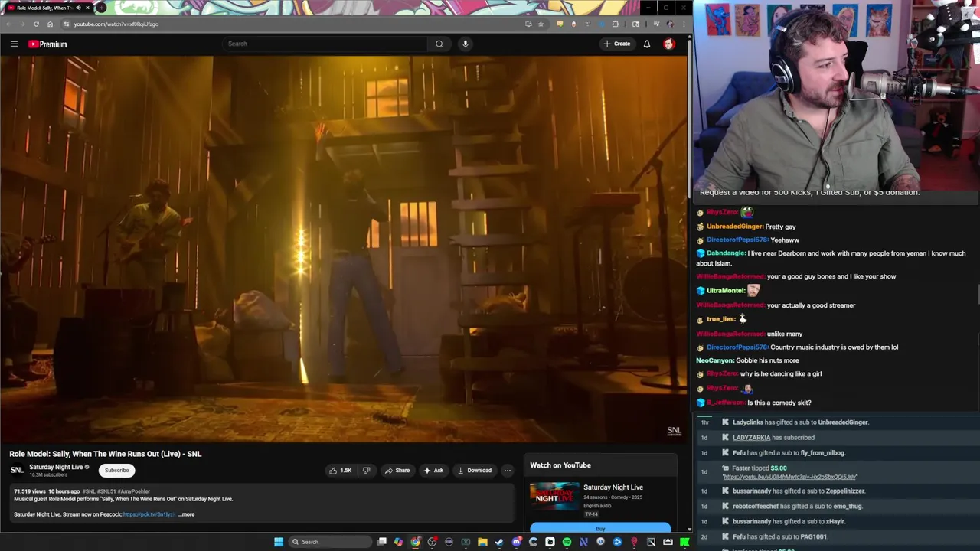Viewport: 980px width, 551px height.
Task: Open Saturday Night Live show thumbnail card
Action: pyautogui.click(x=555, y=497)
